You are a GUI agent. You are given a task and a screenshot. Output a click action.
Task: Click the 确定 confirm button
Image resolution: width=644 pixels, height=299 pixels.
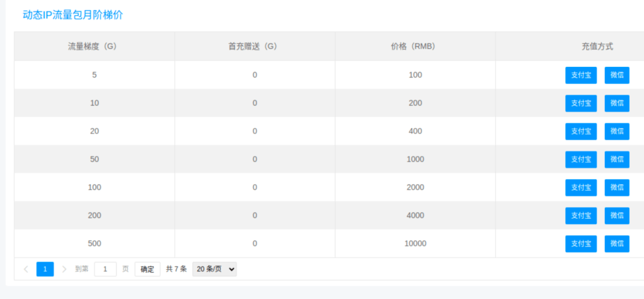pos(147,269)
